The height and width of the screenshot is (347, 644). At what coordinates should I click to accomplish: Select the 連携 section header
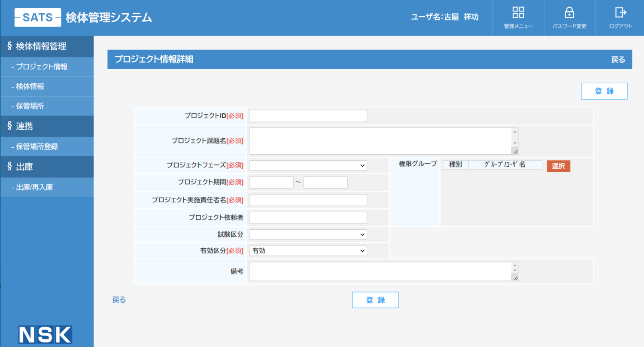coord(47,126)
